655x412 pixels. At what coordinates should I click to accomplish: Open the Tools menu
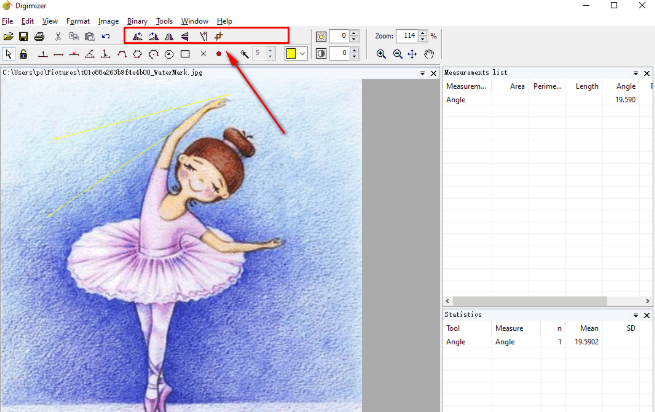tap(164, 21)
